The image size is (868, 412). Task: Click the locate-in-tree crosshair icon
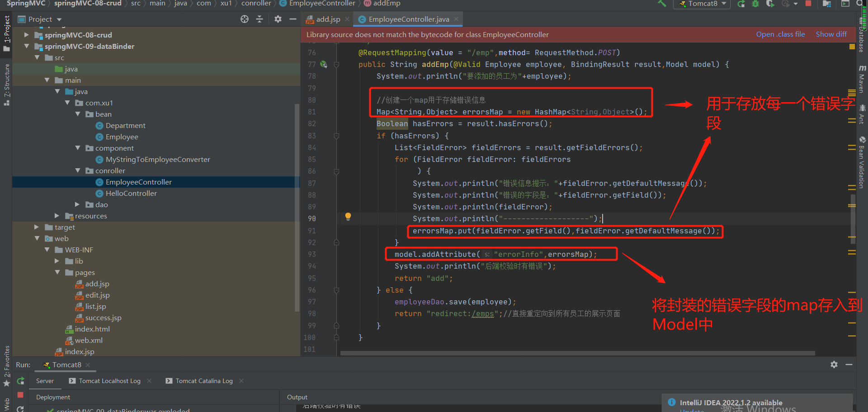point(245,19)
